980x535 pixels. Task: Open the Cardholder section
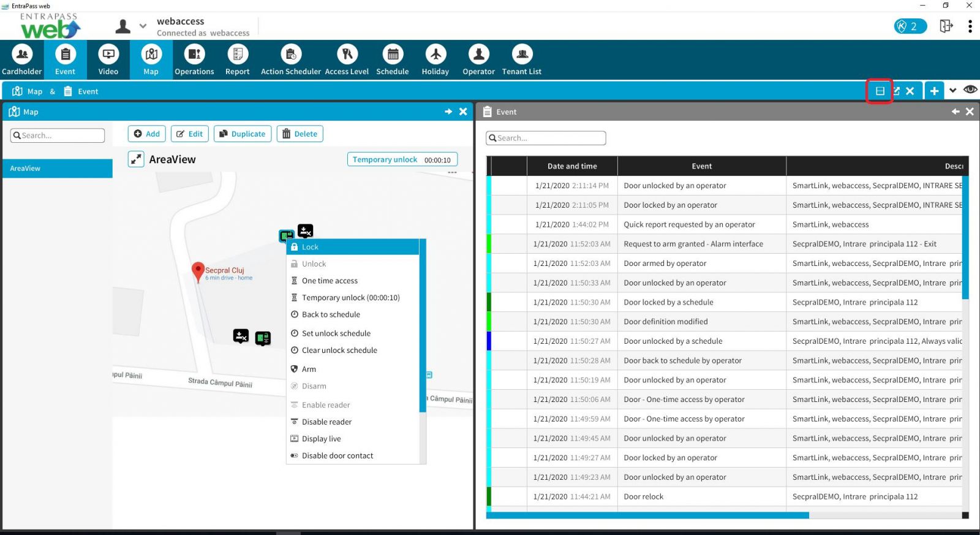click(22, 60)
